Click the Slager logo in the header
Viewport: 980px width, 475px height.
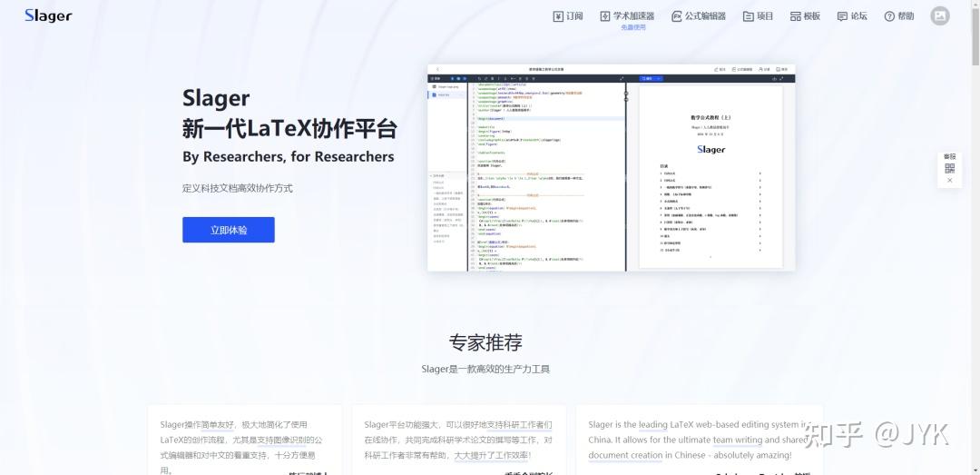(48, 15)
